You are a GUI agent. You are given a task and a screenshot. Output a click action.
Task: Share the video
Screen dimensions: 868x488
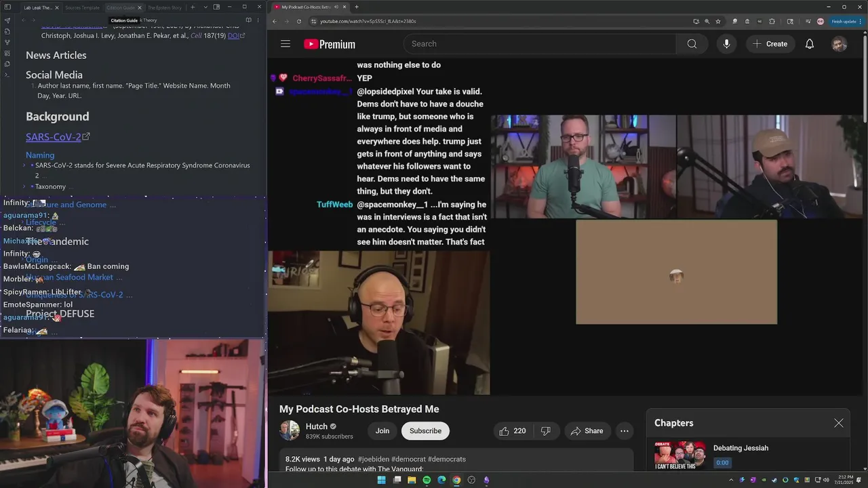[x=587, y=431]
